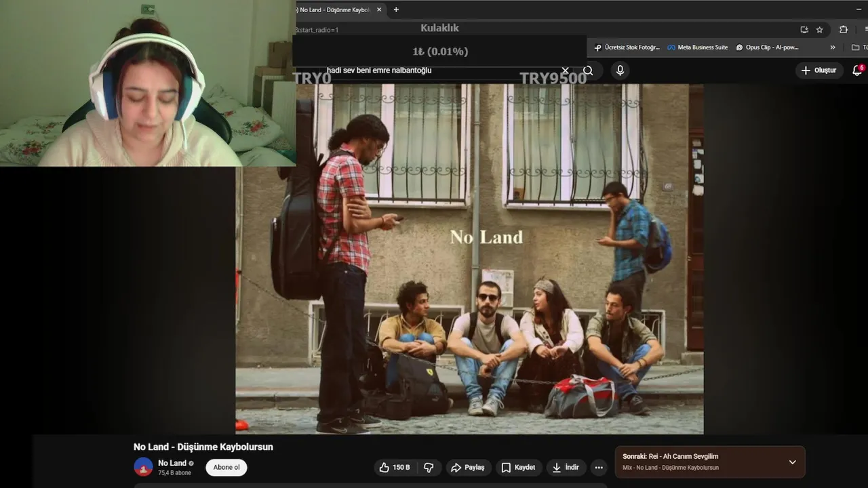The image size is (868, 488).
Task: Open Meta Business Suite bookmark
Action: pos(697,47)
